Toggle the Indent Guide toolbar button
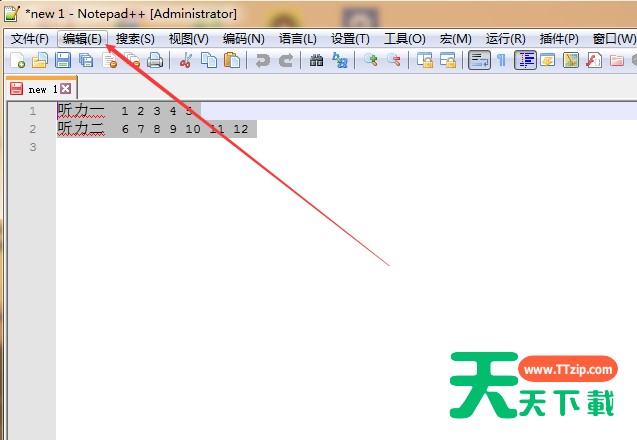Screen dimensions: 637x440 point(525,61)
